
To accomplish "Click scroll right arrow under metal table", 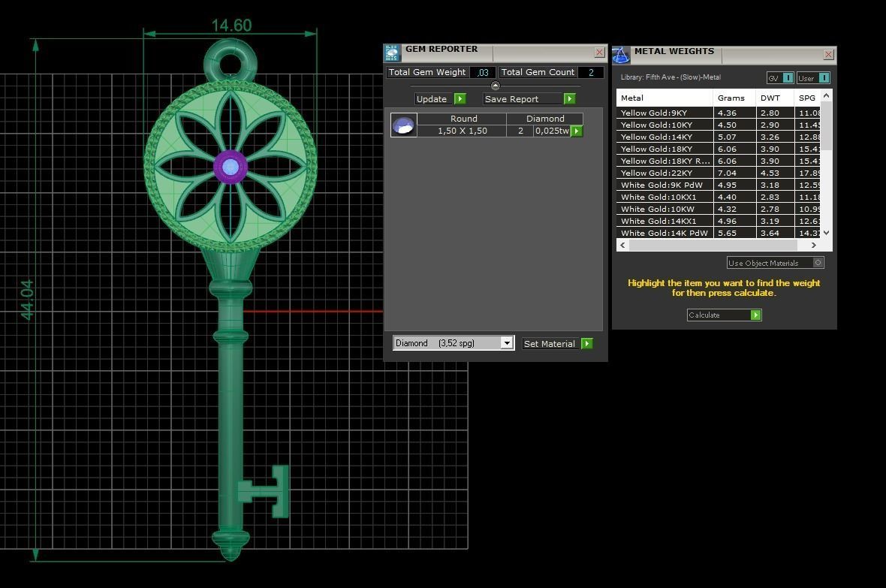I will click(814, 245).
